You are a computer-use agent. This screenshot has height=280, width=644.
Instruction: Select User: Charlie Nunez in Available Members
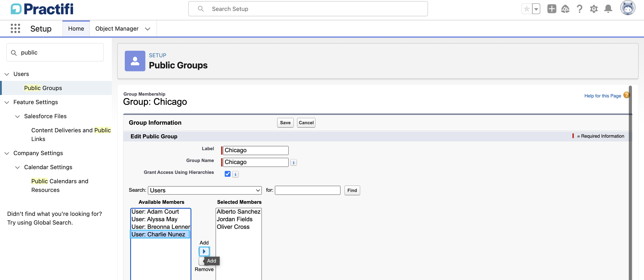[160, 234]
